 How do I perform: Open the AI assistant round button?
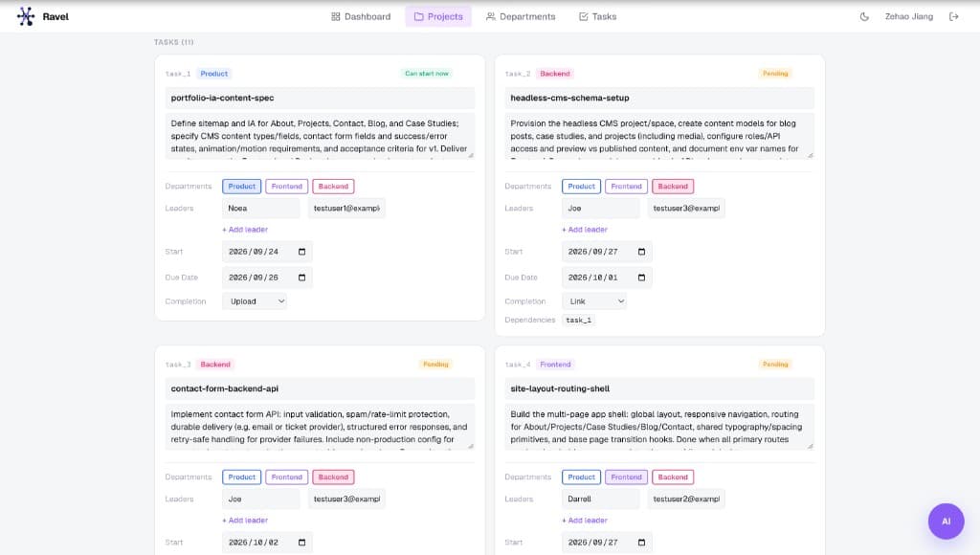pos(946,522)
